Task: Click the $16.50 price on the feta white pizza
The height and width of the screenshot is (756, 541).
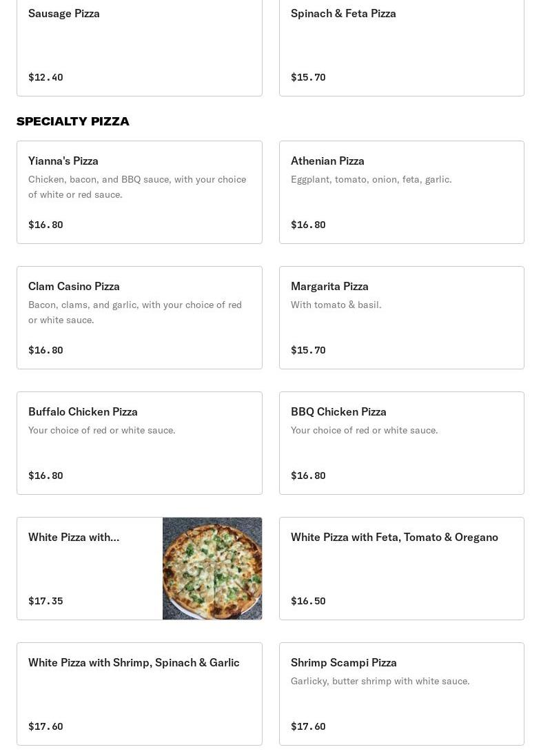Action: point(308,601)
